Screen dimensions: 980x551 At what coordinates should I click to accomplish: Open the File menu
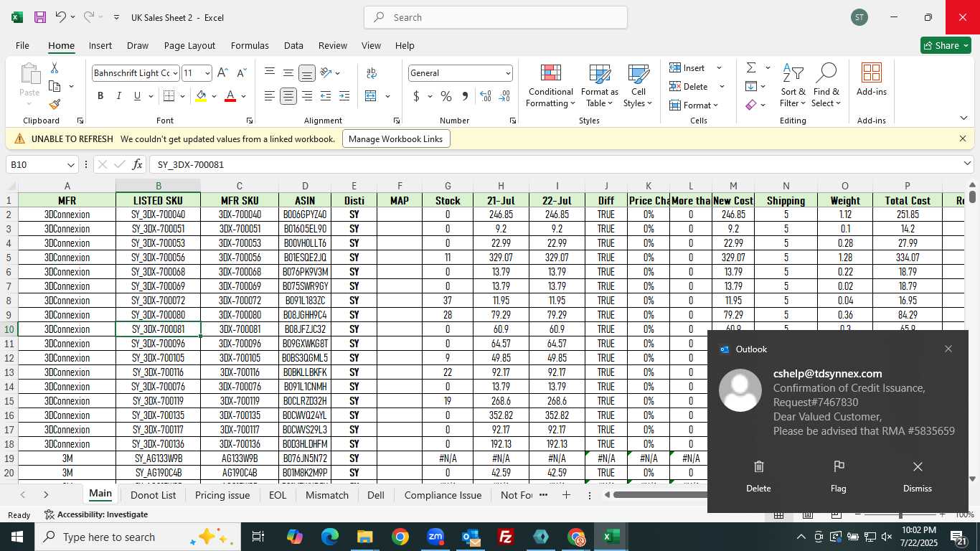coord(22,45)
